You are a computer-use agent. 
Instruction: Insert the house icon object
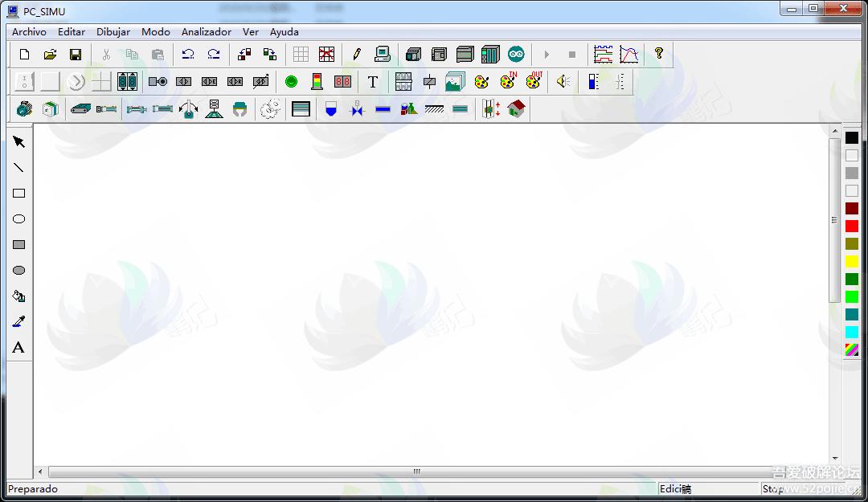[516, 108]
